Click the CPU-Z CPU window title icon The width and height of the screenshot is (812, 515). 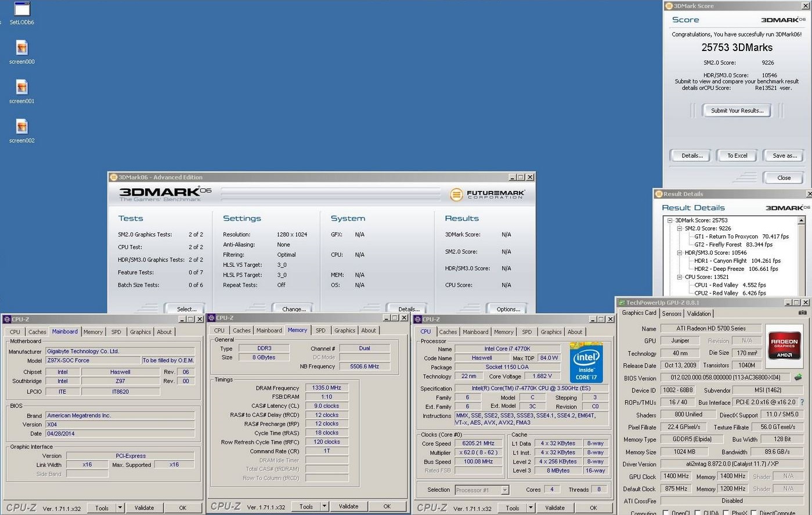417,319
